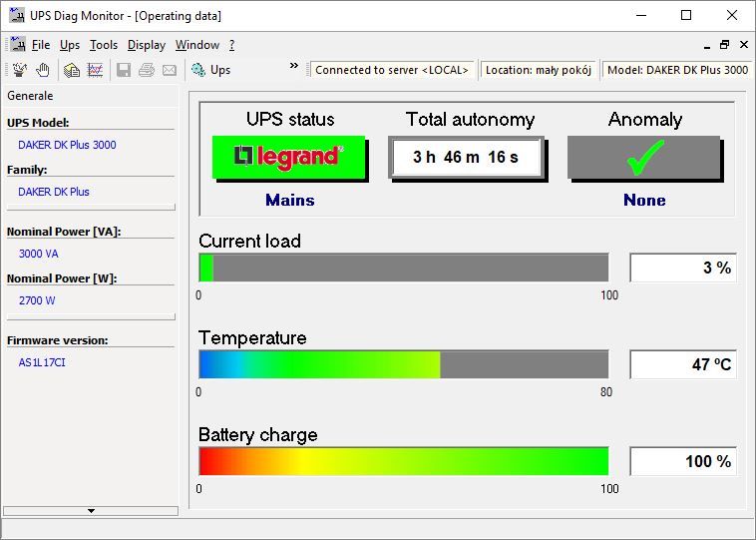Click the floppy disk save icon
Screen dimensions: 756x540
[x=124, y=70]
